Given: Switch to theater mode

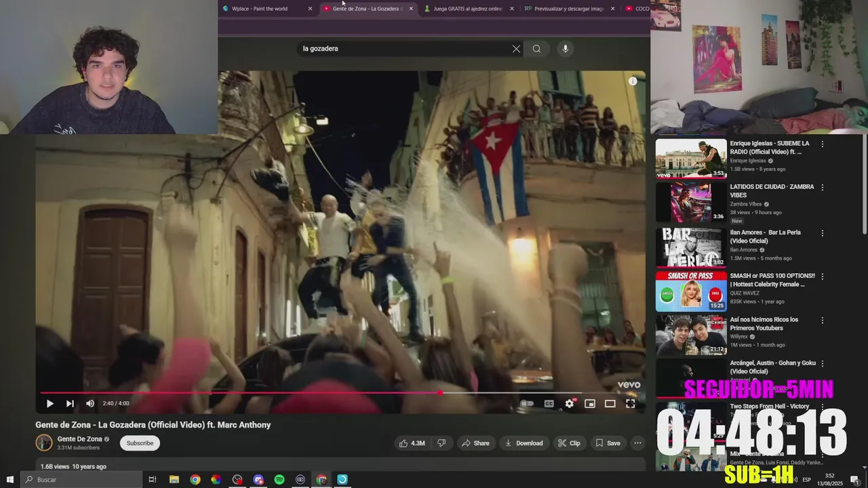Looking at the screenshot, I should (610, 403).
